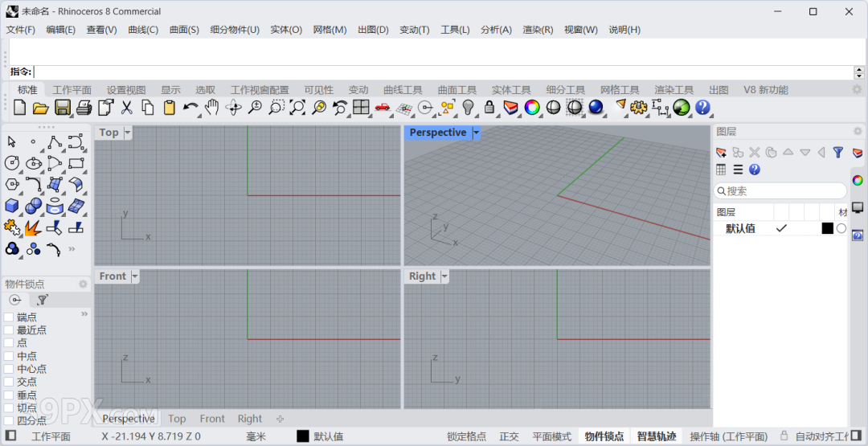Click 操作轴 (工作平面) in status bar
The width and height of the screenshot is (868, 446).
728,436
